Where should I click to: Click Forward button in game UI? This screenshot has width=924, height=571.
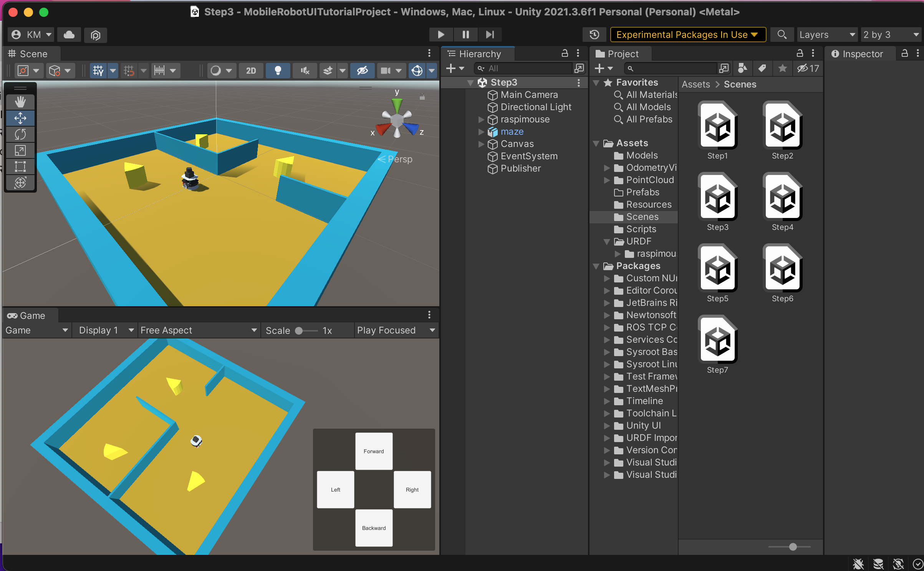(374, 451)
